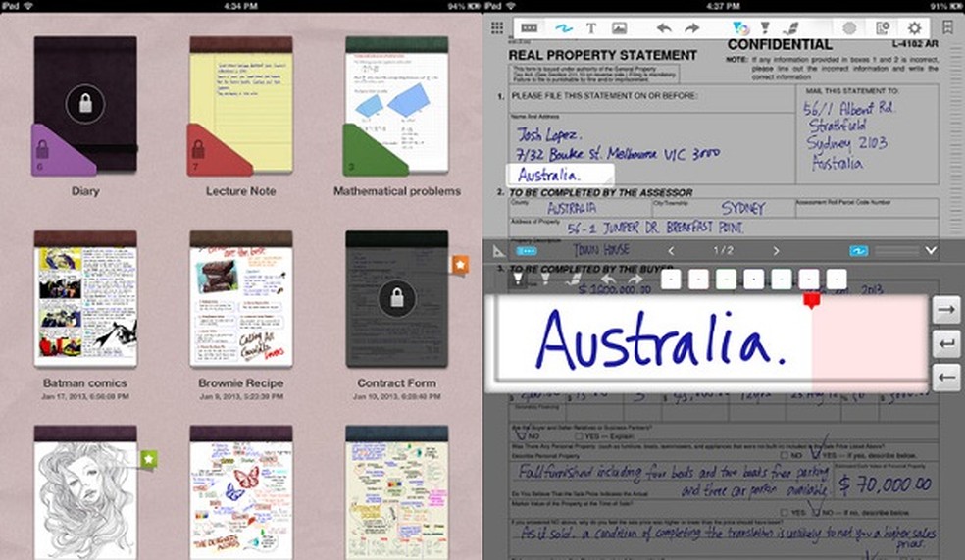Click the 1/2 page indicator
Viewport: 965px width, 560px height.
[x=723, y=250]
